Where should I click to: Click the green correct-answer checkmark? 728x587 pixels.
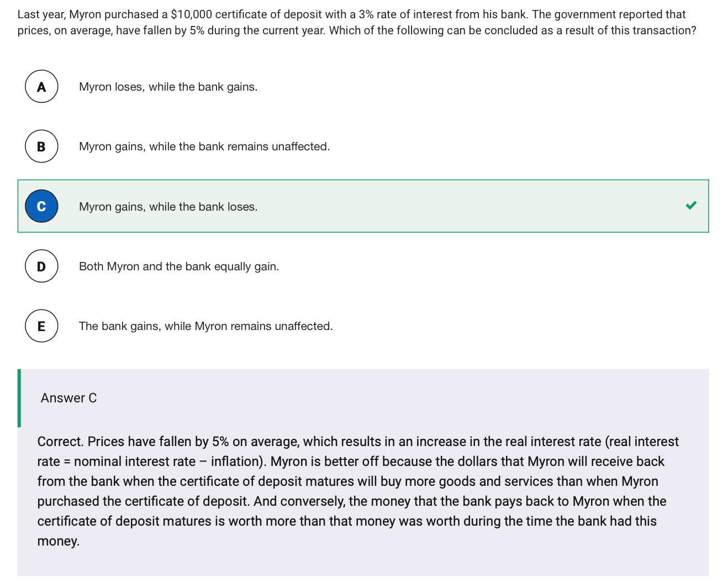[691, 206]
